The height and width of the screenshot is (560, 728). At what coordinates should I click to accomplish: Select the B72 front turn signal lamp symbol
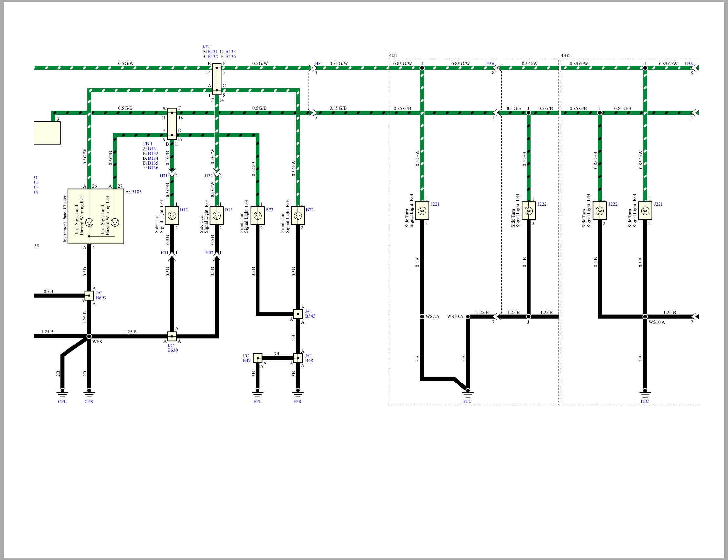pos(298,216)
